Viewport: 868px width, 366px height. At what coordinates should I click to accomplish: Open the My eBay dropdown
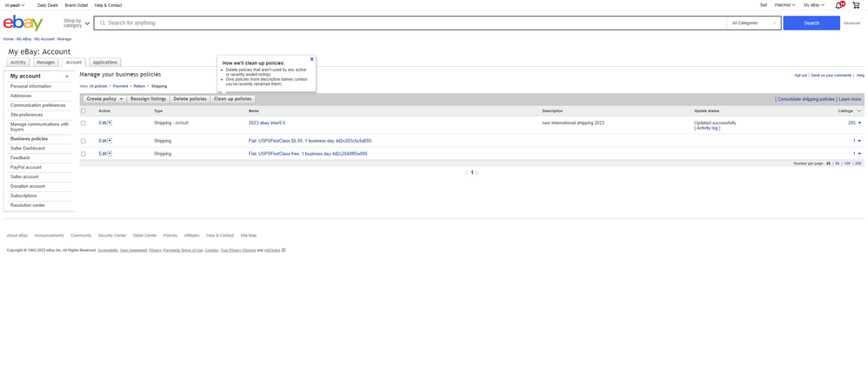(814, 5)
